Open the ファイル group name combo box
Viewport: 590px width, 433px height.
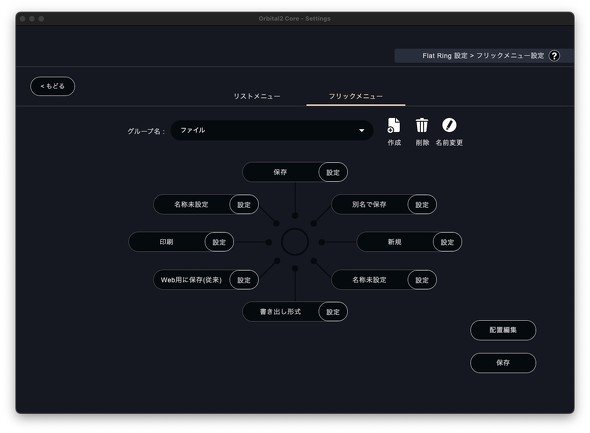coord(272,131)
